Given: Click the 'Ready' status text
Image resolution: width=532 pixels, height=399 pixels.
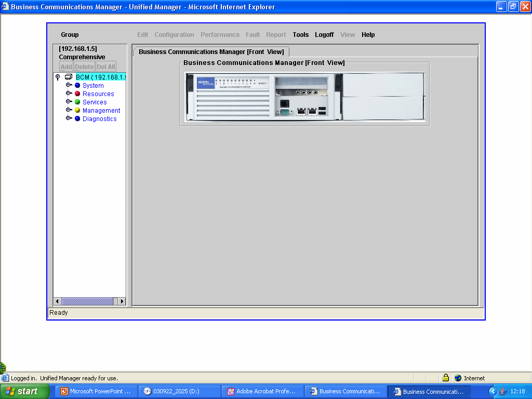Looking at the screenshot, I should 58,312.
